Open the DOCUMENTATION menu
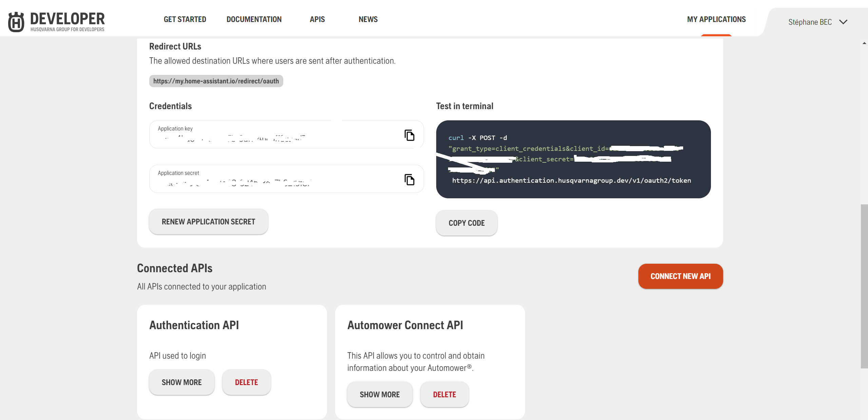 click(254, 19)
